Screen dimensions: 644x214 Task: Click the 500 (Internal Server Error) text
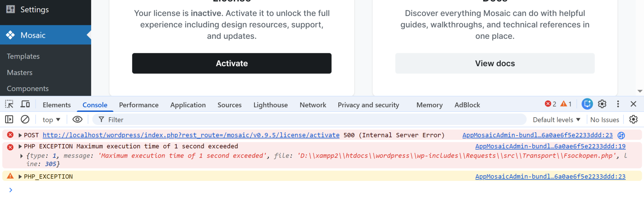click(x=394, y=135)
